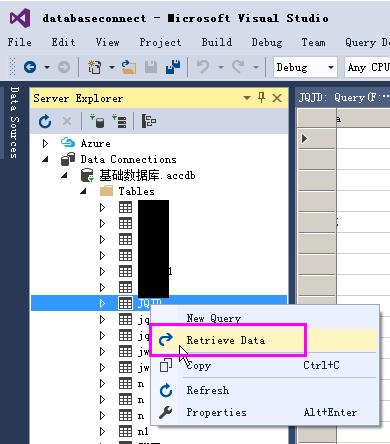
Task: Click the last Server Explorer toolbar icon
Action: [149, 121]
